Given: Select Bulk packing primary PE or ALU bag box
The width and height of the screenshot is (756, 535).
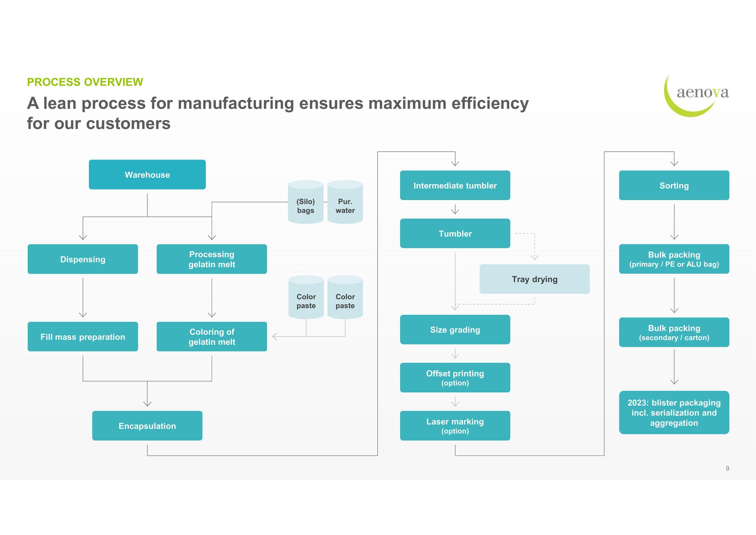Looking at the screenshot, I should tap(674, 259).
